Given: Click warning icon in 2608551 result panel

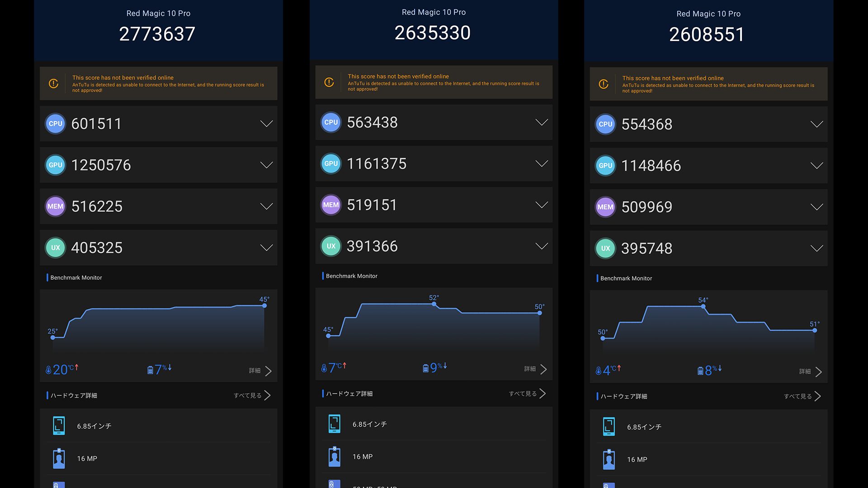Looking at the screenshot, I should [604, 84].
